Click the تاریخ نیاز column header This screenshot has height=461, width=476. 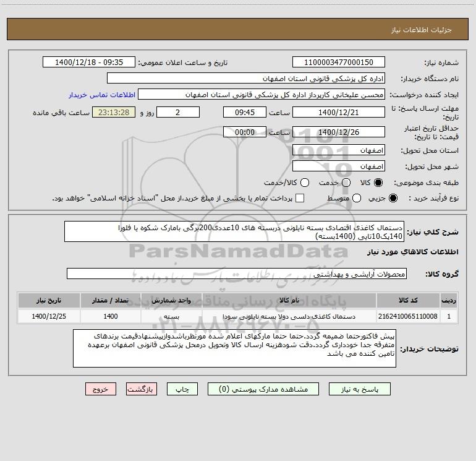pos(49,300)
